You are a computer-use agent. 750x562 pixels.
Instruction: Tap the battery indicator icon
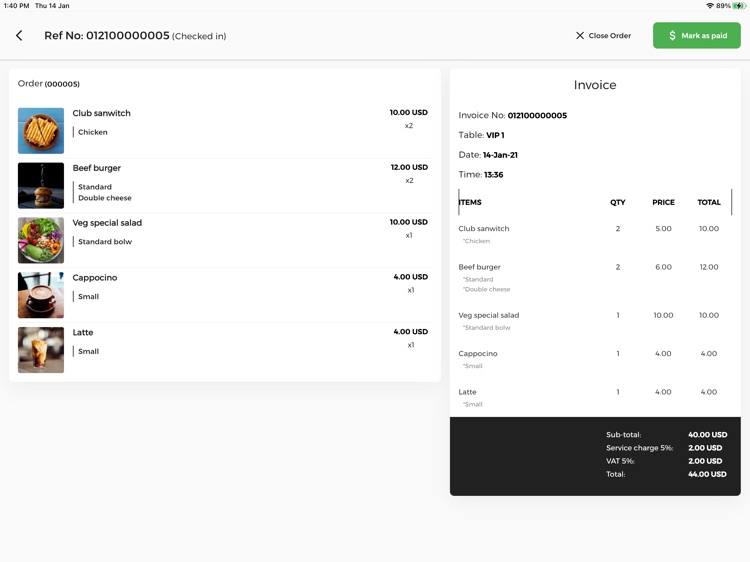739,6
